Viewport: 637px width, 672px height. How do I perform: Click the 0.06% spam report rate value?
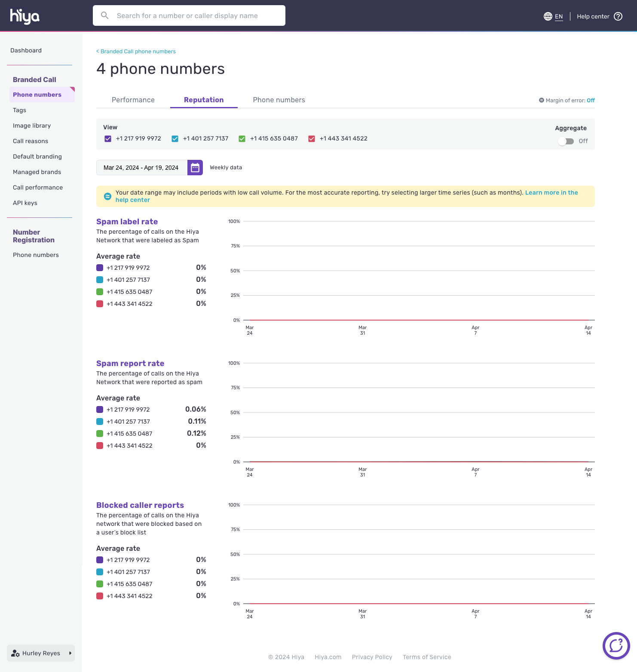pyautogui.click(x=196, y=409)
